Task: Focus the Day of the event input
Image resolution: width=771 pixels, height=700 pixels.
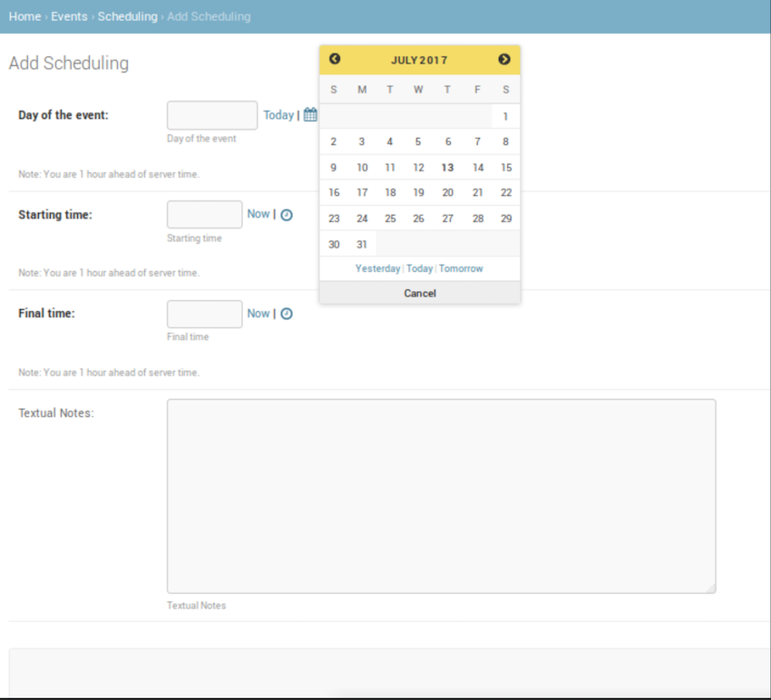Action: 212,115
